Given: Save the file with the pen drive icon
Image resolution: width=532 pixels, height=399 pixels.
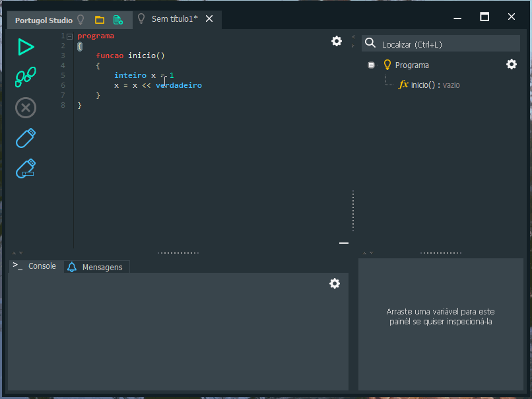Looking at the screenshot, I should point(26,138).
